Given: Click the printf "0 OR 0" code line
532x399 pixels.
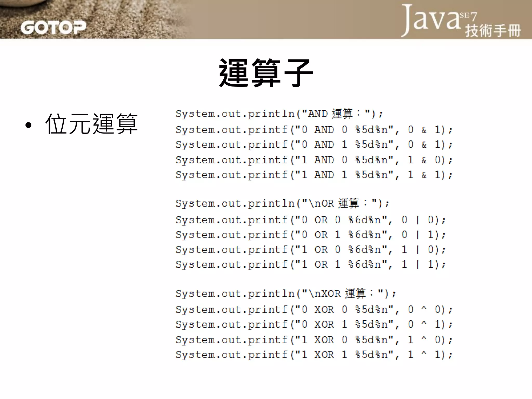Looking at the screenshot, I should [310, 220].
